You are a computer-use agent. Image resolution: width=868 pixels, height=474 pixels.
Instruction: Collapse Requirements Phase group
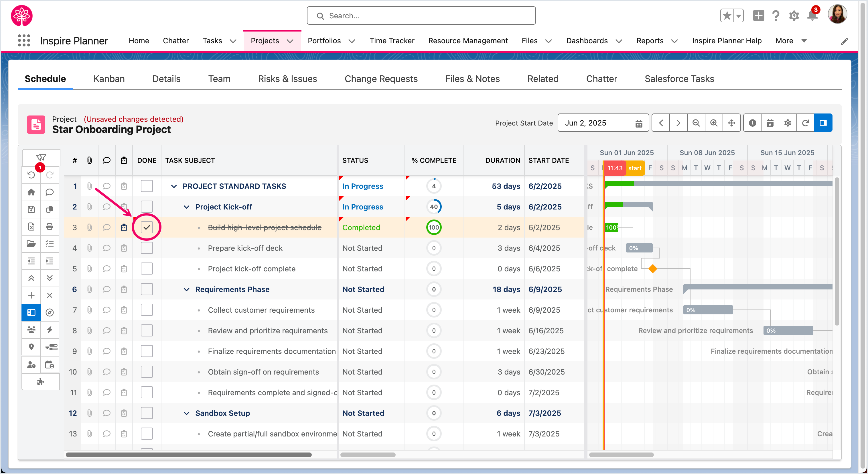186,289
